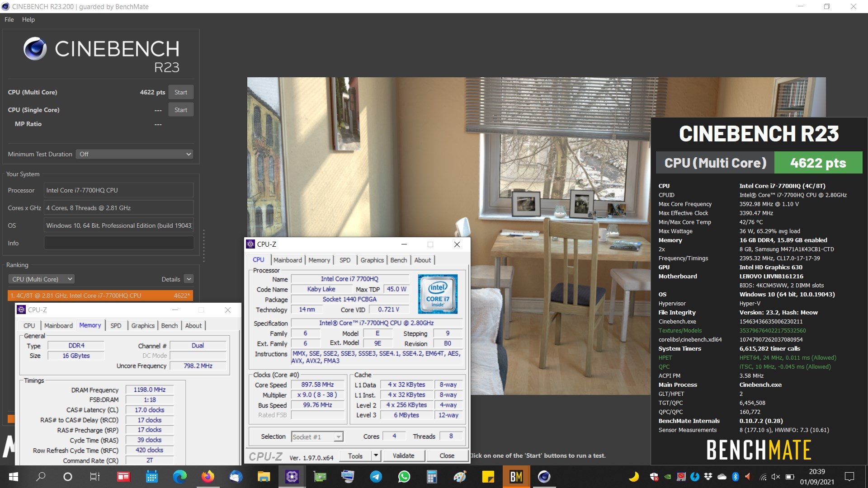Start the CPU (Single Core) test
This screenshot has height=488, width=868.
(181, 110)
